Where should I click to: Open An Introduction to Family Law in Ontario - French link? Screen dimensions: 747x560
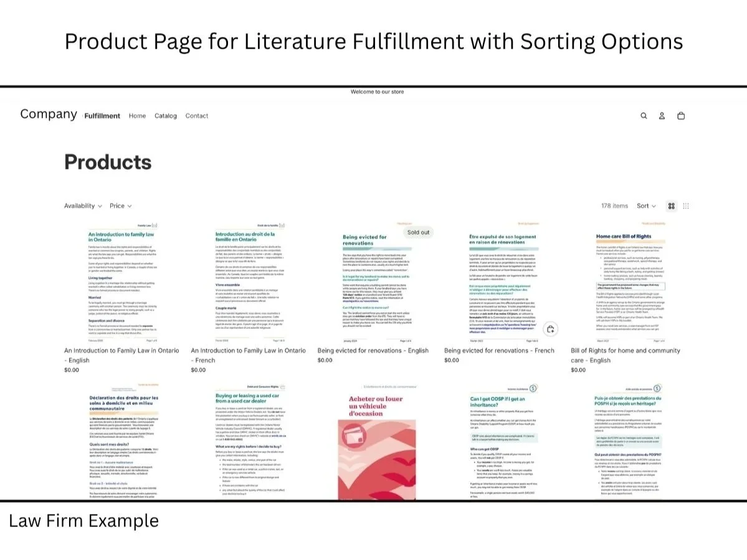[x=248, y=355]
